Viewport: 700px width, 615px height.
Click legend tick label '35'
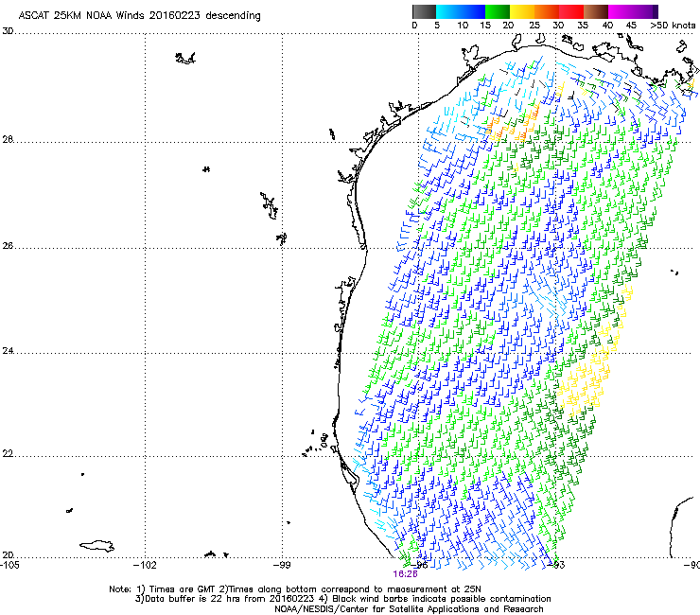click(583, 25)
